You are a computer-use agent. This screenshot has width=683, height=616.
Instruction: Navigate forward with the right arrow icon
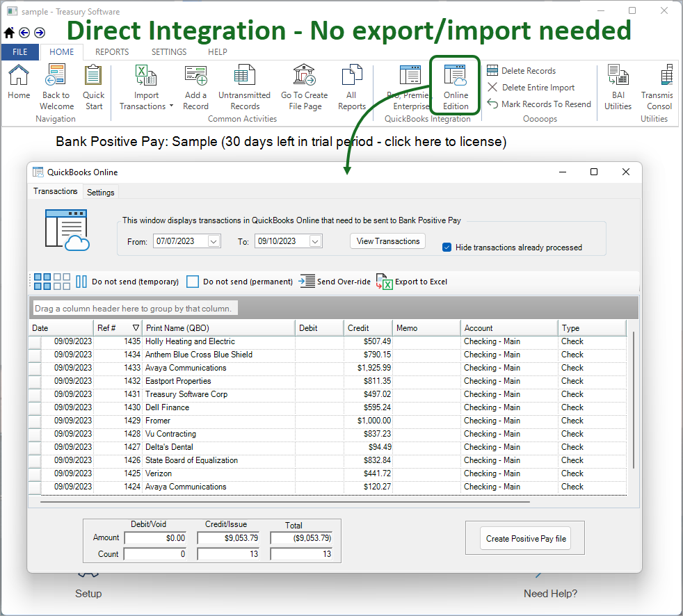point(40,33)
